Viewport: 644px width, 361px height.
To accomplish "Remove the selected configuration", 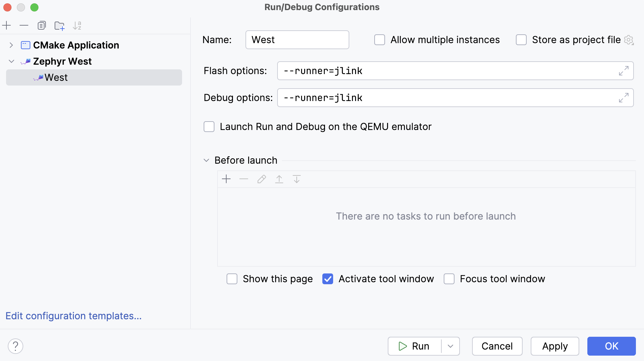I will tap(23, 25).
